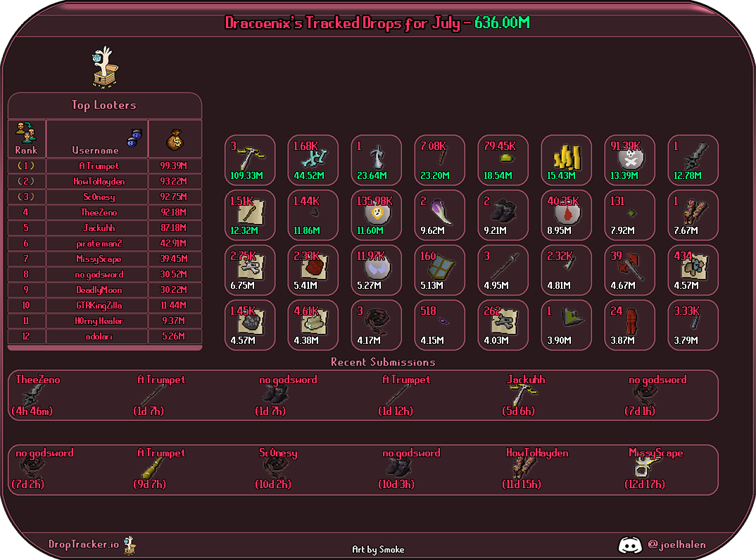Select the 135.98K rune tile worth 11.60M

point(376,215)
